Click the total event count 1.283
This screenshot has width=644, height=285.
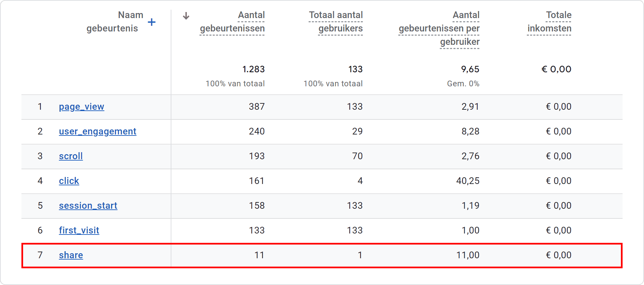[x=253, y=69]
